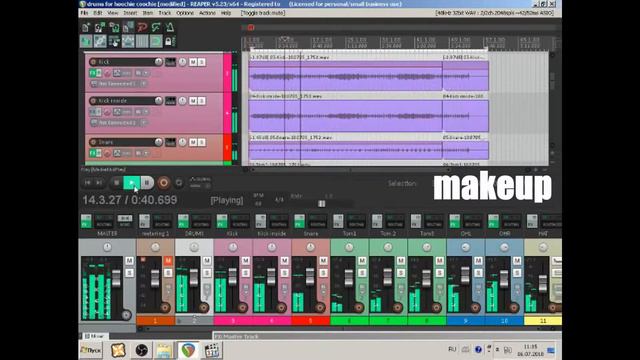The width and height of the screenshot is (640, 360).
Task: Click the Kick track pan knob
Action: (x=182, y=62)
